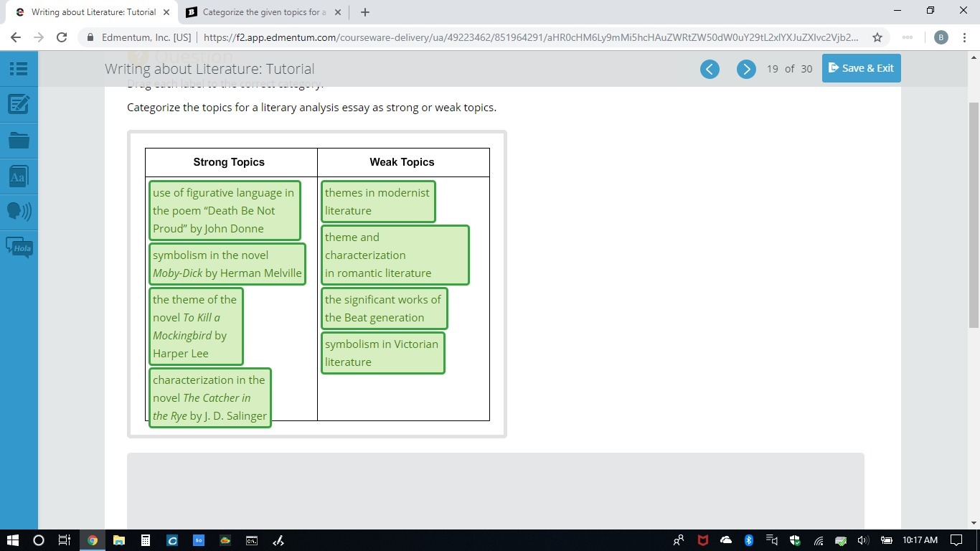Click the scrollbar down arrow
The image size is (980, 551).
pyautogui.click(x=974, y=523)
